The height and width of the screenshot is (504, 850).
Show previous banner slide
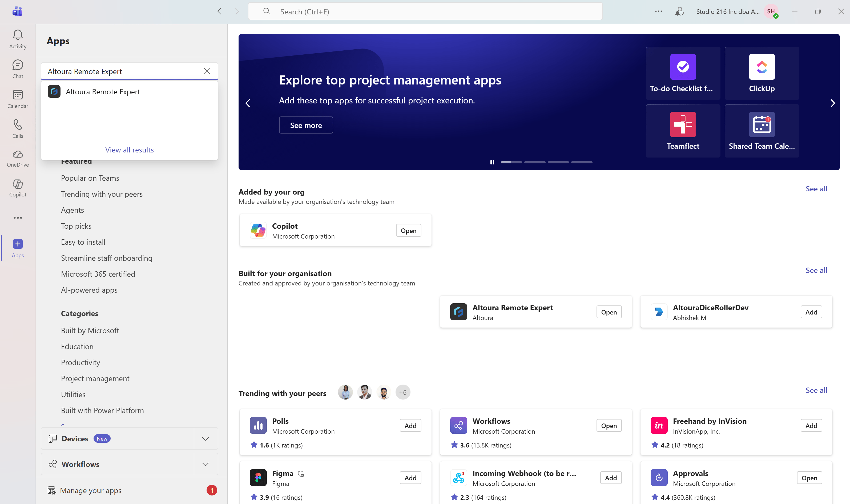(x=248, y=103)
